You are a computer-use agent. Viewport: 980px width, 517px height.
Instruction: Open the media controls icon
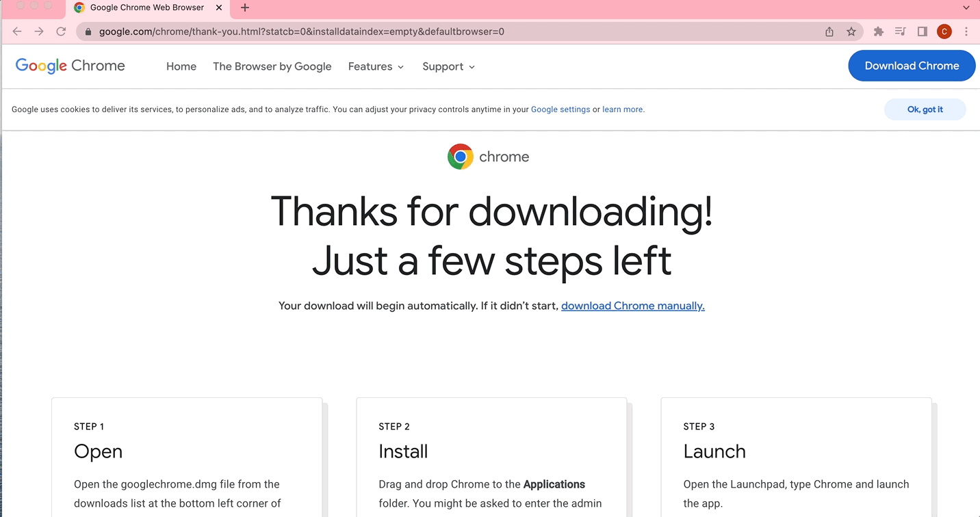pyautogui.click(x=901, y=31)
